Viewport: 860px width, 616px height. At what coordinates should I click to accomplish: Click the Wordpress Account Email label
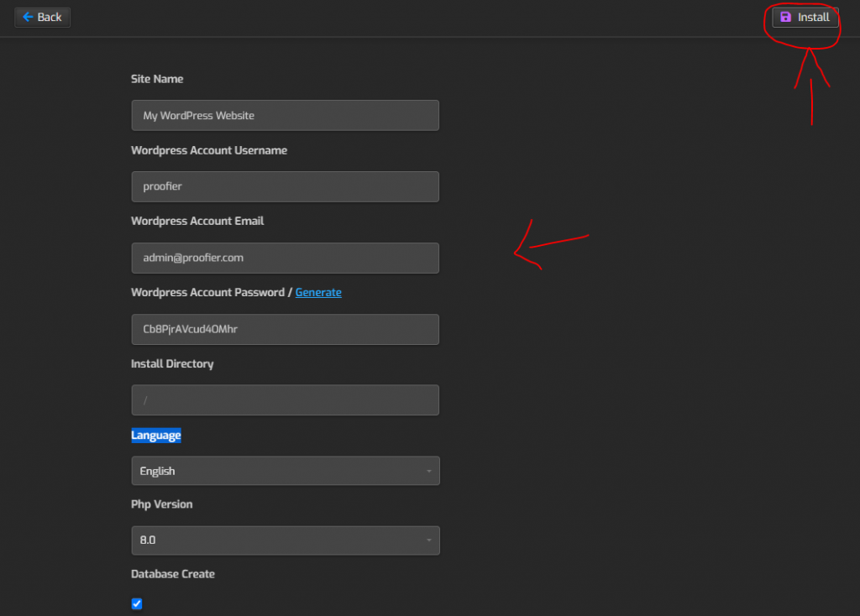click(197, 221)
